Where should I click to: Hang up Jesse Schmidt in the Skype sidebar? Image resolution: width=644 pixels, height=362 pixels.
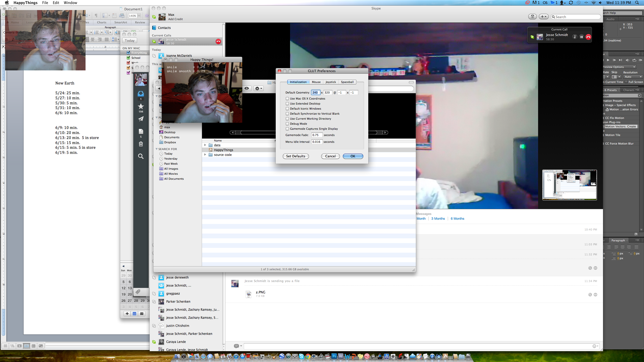click(x=218, y=41)
